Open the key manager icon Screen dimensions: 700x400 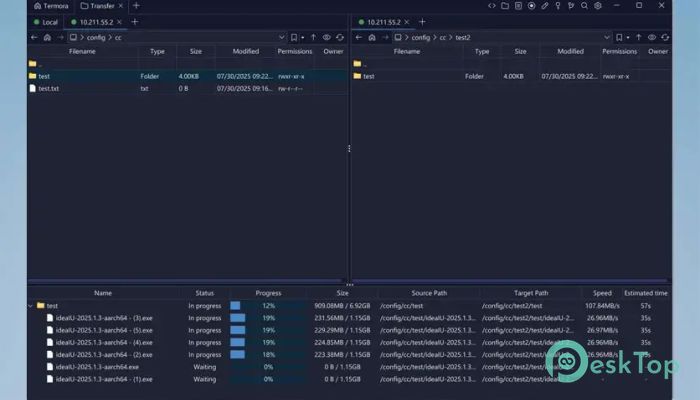558,6
